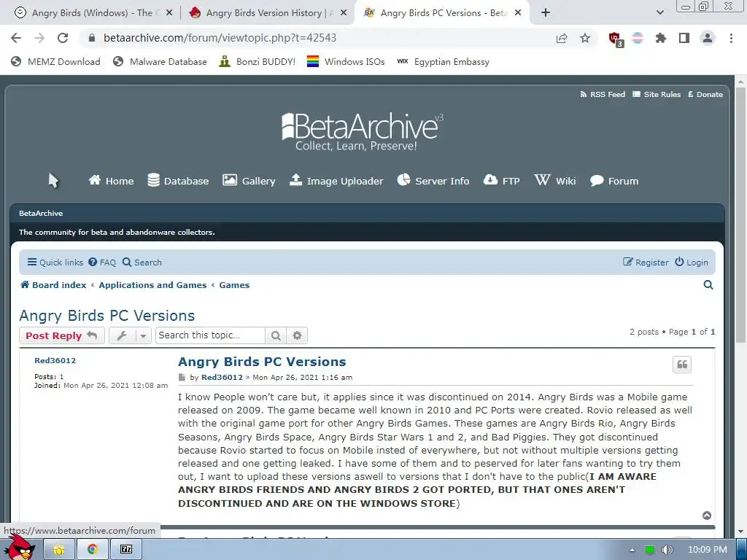Quote the first post with quote icon

pyautogui.click(x=682, y=365)
